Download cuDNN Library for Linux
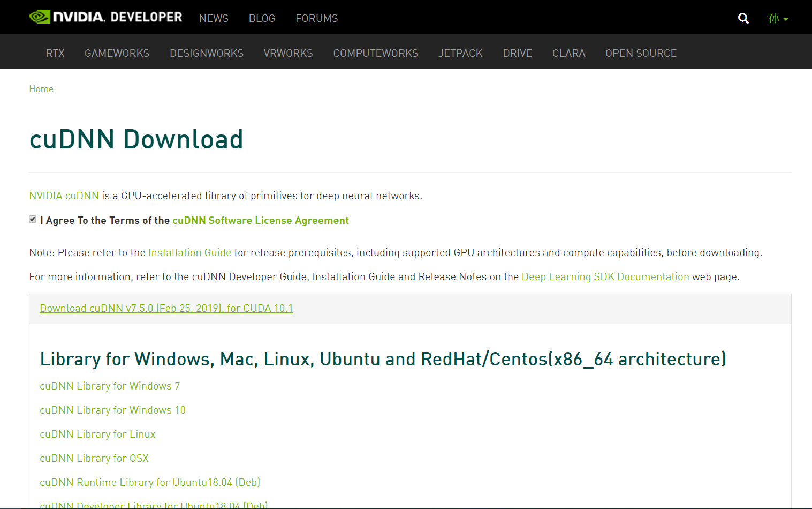This screenshot has height=509, width=812. click(97, 434)
